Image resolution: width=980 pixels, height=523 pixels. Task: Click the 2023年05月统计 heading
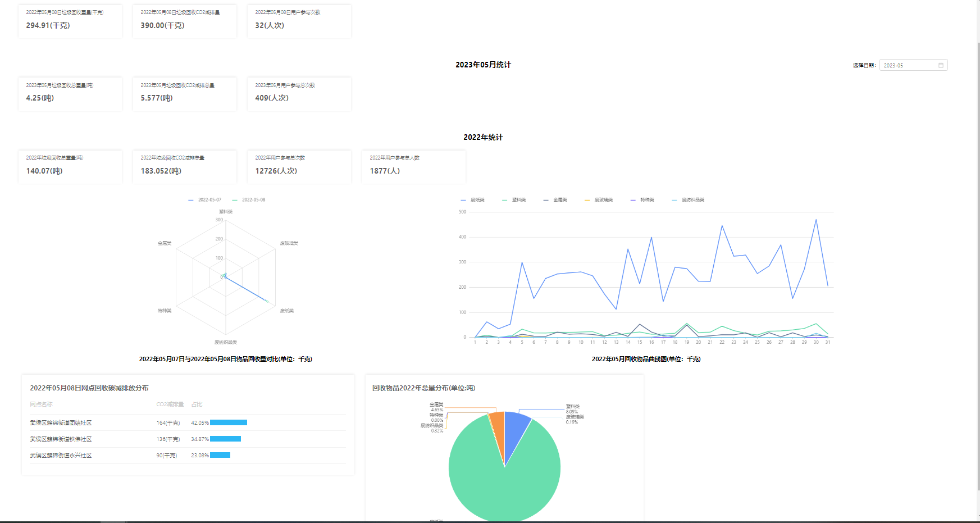click(483, 65)
